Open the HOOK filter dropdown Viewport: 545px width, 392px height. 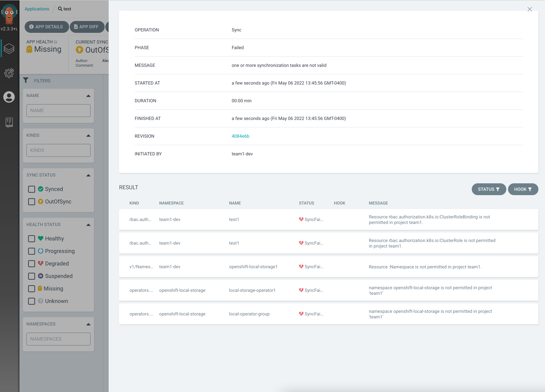coord(523,189)
